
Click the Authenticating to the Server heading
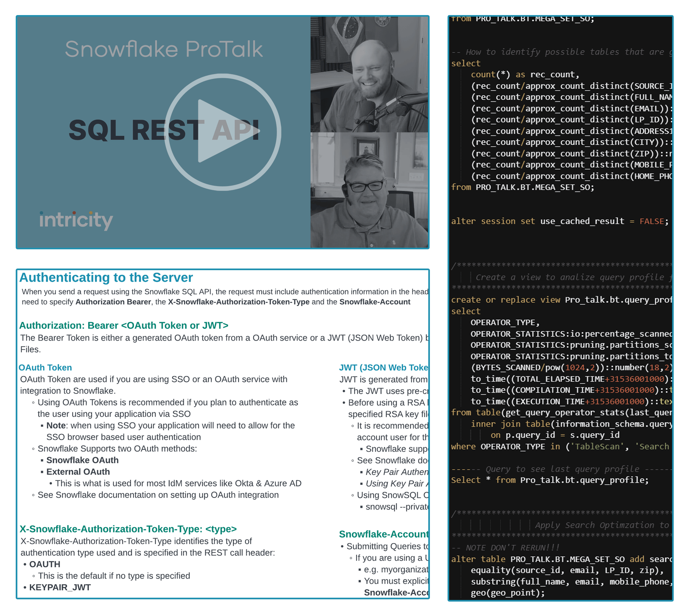(106, 277)
